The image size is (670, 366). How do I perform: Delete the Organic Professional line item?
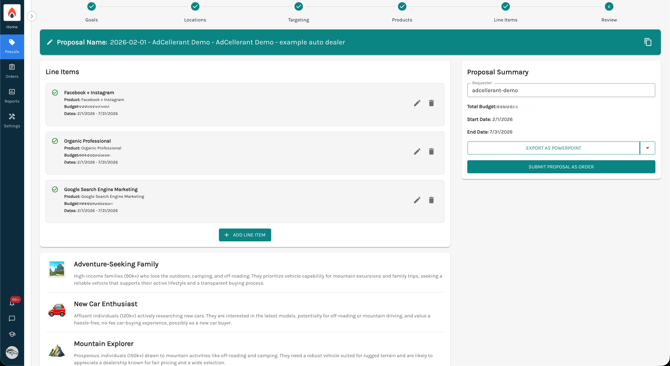tap(431, 152)
